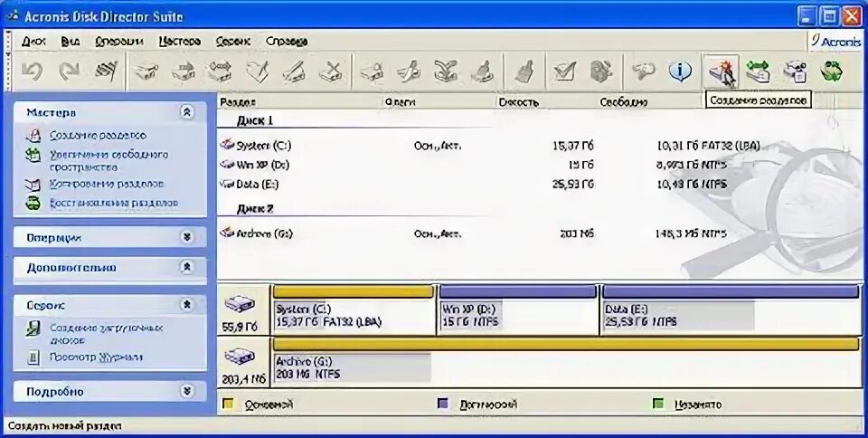Screen dimensions: 868x438
Task: Select the Copy partition toolbar icon
Action: (146, 71)
